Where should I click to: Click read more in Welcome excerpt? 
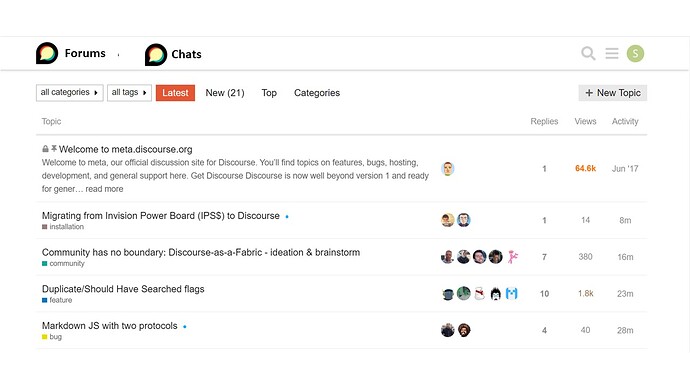point(104,189)
